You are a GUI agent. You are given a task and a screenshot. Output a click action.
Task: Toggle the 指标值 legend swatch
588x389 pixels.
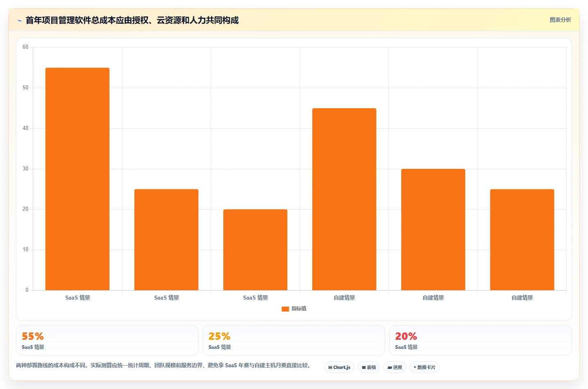point(285,309)
